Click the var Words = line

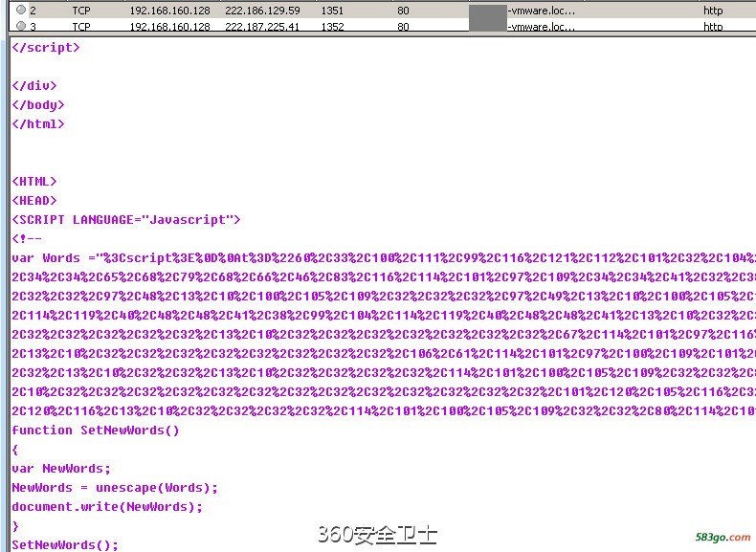point(384,258)
